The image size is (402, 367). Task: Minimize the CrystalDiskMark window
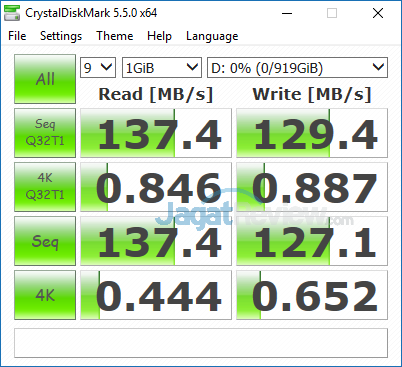[287, 13]
